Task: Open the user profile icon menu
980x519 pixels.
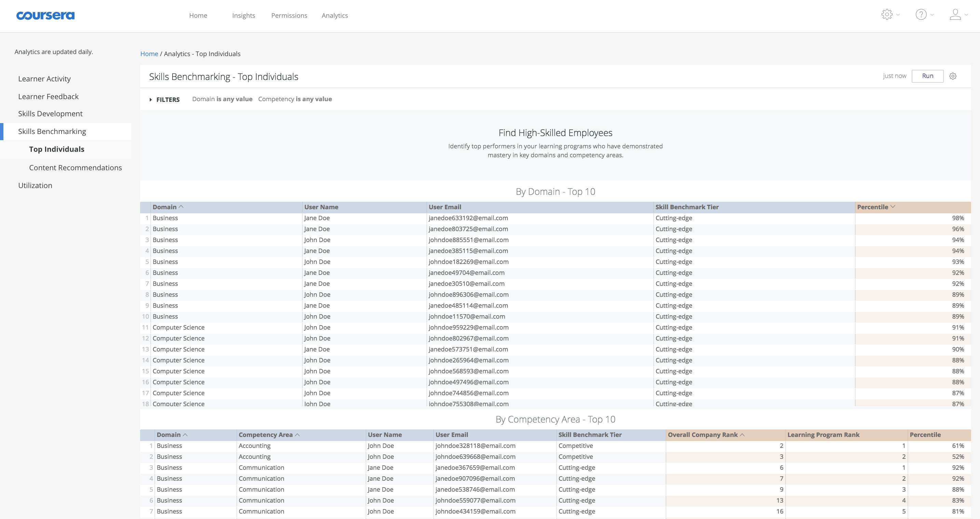Action: click(955, 14)
